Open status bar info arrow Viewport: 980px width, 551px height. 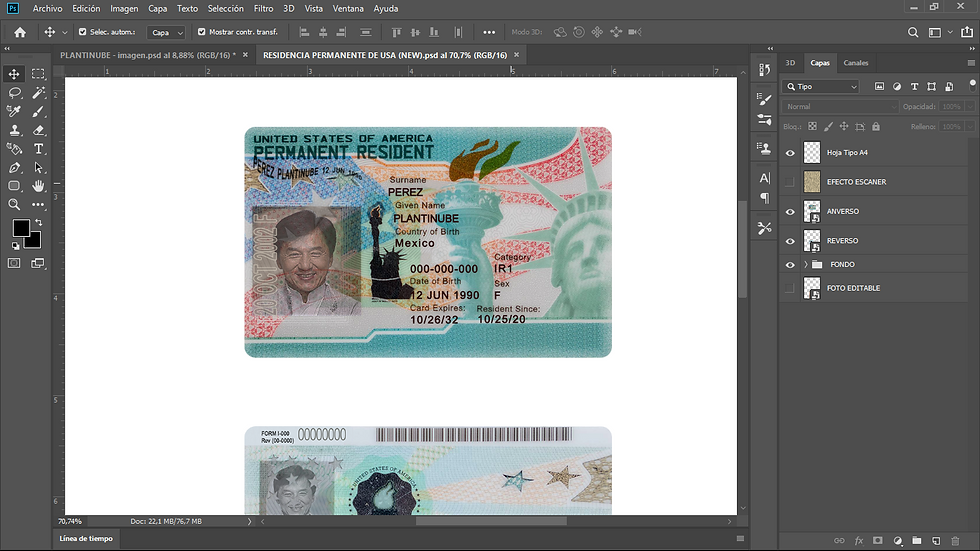pyautogui.click(x=249, y=521)
